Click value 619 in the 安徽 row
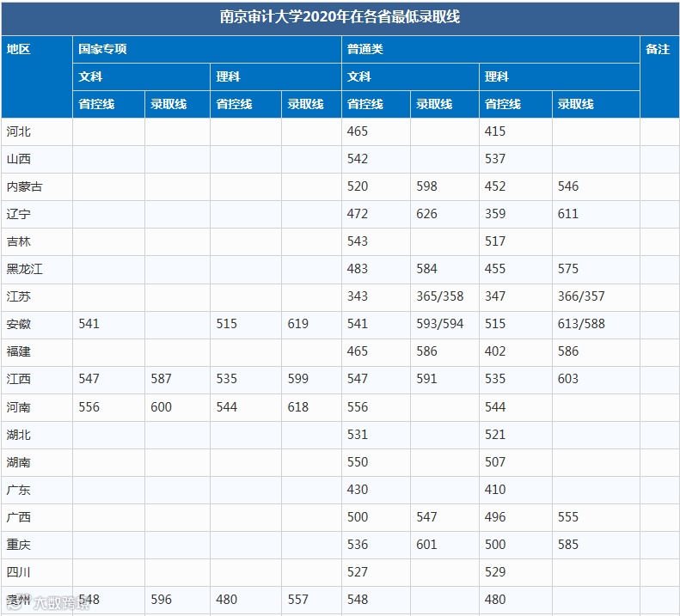The image size is (680, 616). [298, 324]
